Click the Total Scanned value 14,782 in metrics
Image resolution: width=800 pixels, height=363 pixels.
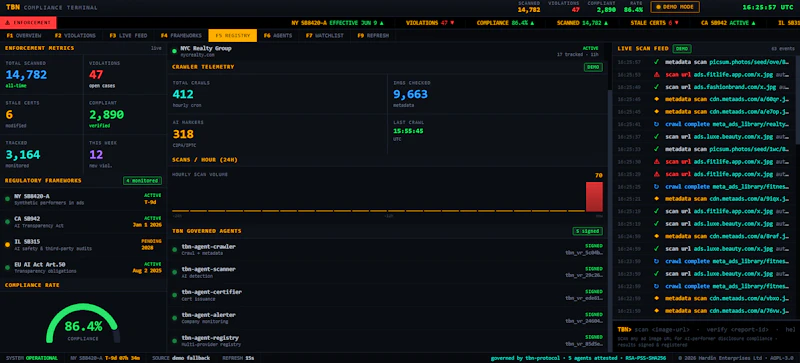coord(26,75)
